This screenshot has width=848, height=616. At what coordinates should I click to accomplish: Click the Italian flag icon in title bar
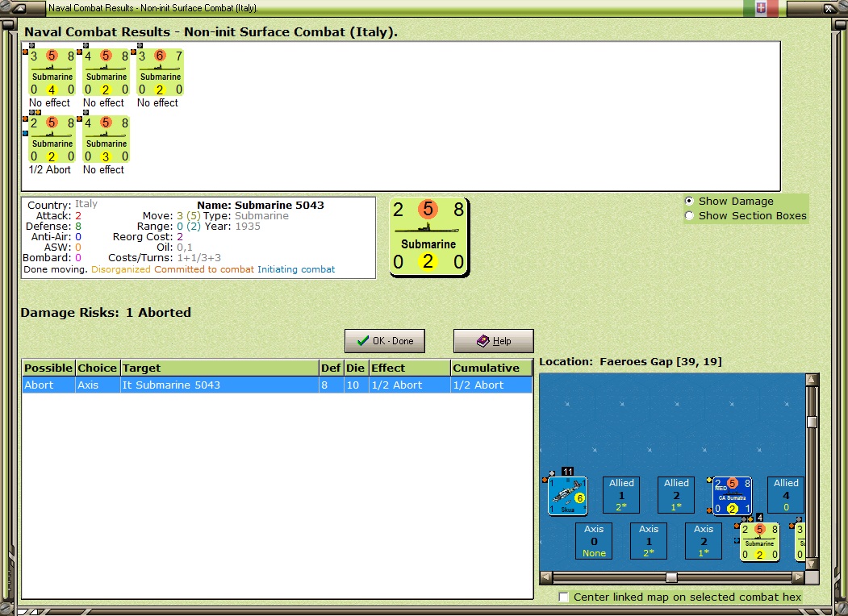(760, 7)
